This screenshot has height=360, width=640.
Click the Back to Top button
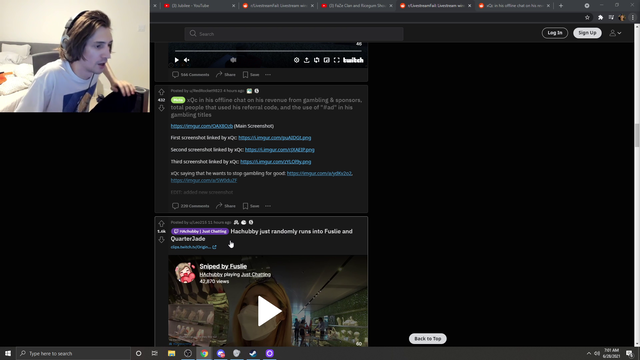tap(428, 339)
